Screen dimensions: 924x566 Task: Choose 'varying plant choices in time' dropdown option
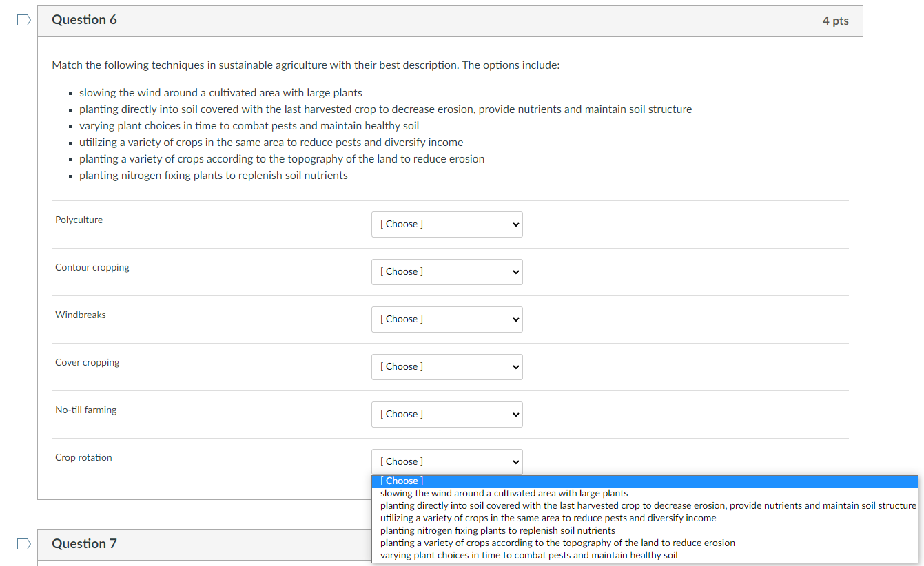(645, 556)
